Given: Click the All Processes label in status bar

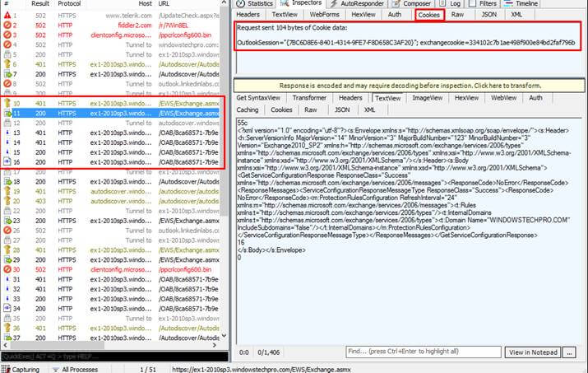Looking at the screenshot, I should [x=80, y=370].
